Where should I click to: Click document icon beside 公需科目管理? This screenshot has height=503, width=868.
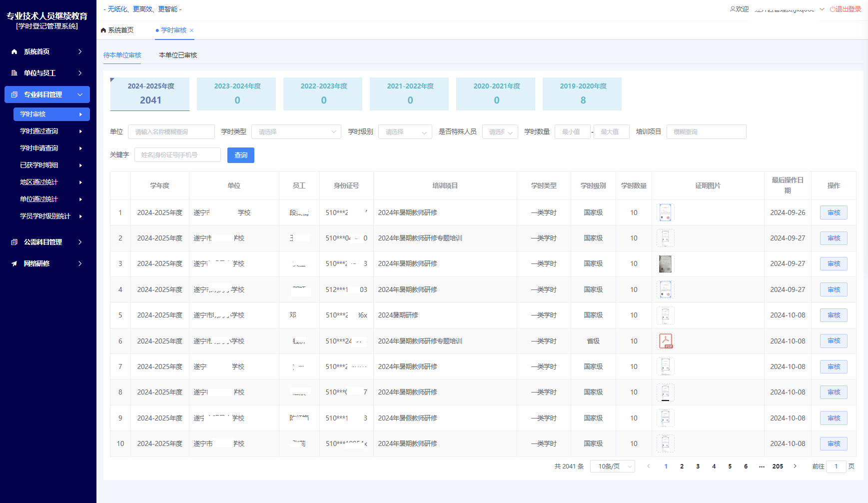pyautogui.click(x=14, y=242)
